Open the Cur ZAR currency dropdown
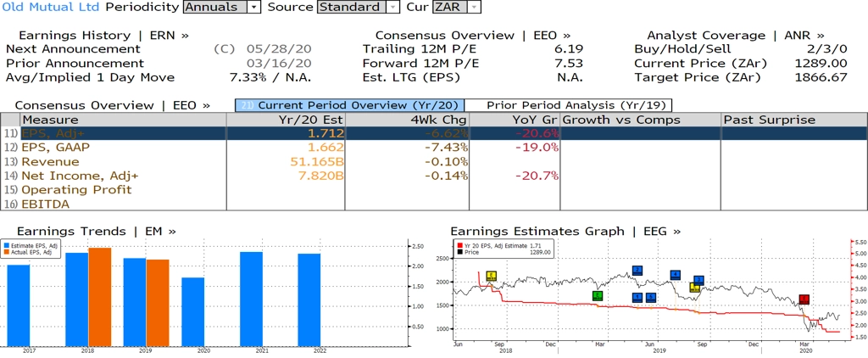The image size is (868, 358). pos(457,7)
